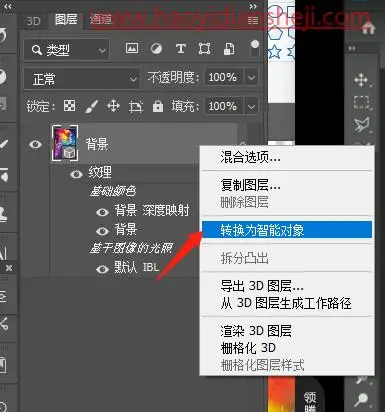Select the Rectangular Marquee tool
Image resolution: width=385 pixels, height=412 pixels.
coord(361,102)
